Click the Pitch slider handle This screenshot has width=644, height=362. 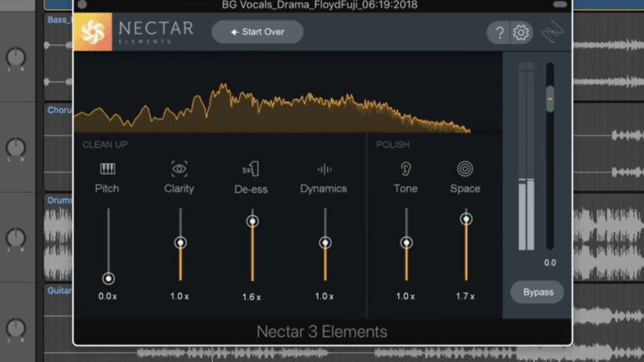[108, 279]
